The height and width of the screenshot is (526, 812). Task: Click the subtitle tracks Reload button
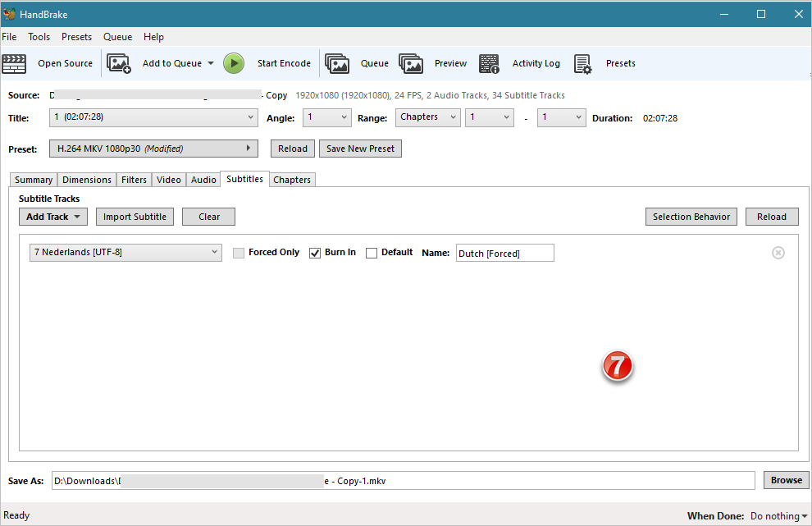tap(772, 217)
